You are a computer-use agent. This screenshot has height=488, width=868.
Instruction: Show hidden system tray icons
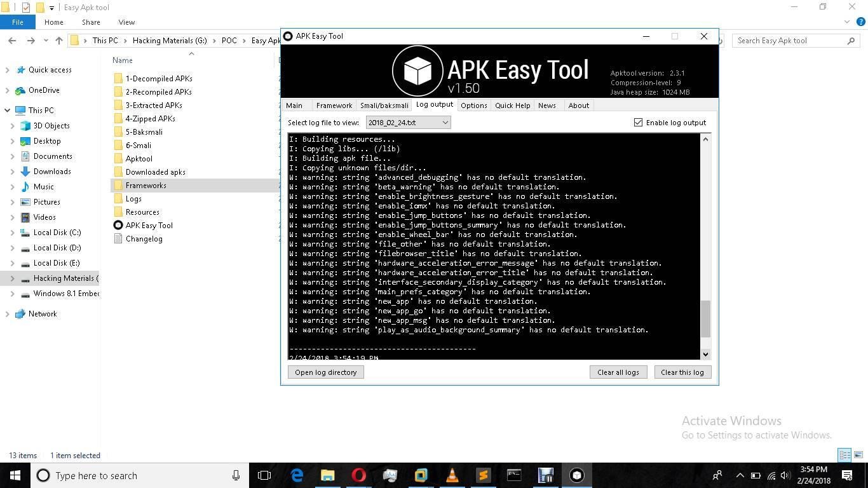[740, 475]
